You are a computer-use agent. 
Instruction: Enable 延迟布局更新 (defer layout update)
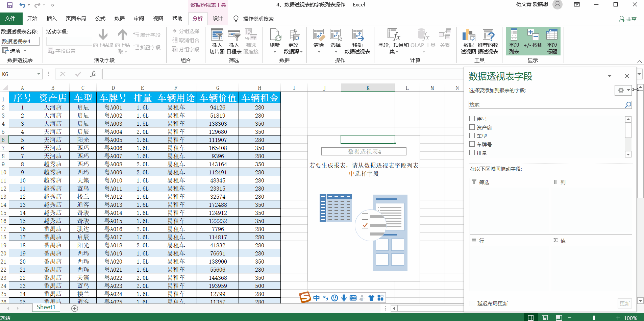472,303
